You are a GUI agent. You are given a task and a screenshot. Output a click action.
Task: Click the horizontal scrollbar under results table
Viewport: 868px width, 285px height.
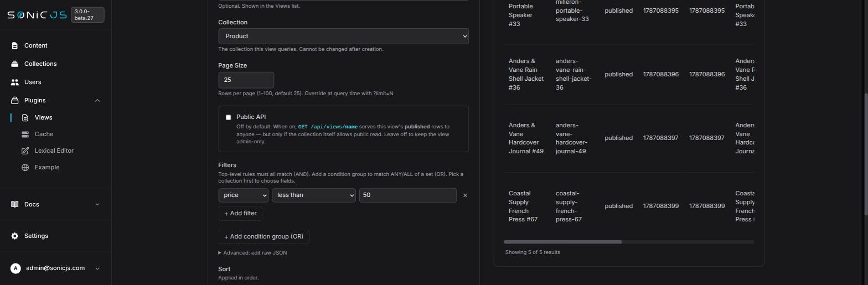562,242
